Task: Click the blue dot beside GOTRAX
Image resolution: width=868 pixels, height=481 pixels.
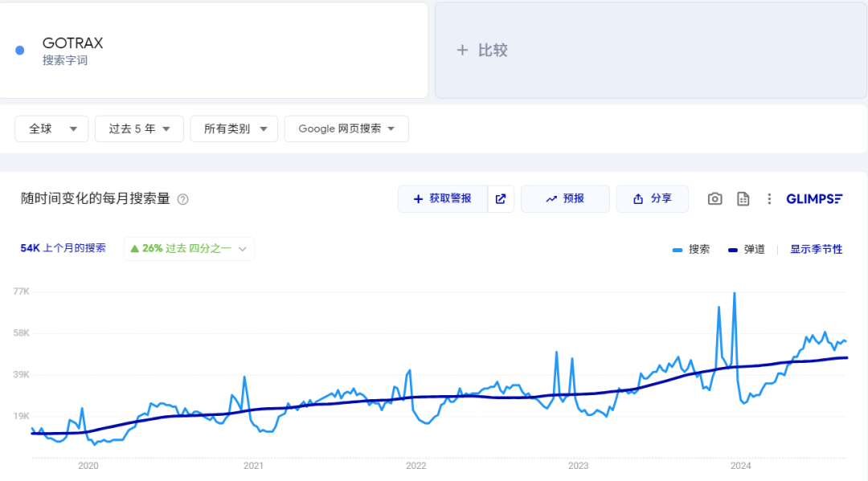Action: (20, 51)
